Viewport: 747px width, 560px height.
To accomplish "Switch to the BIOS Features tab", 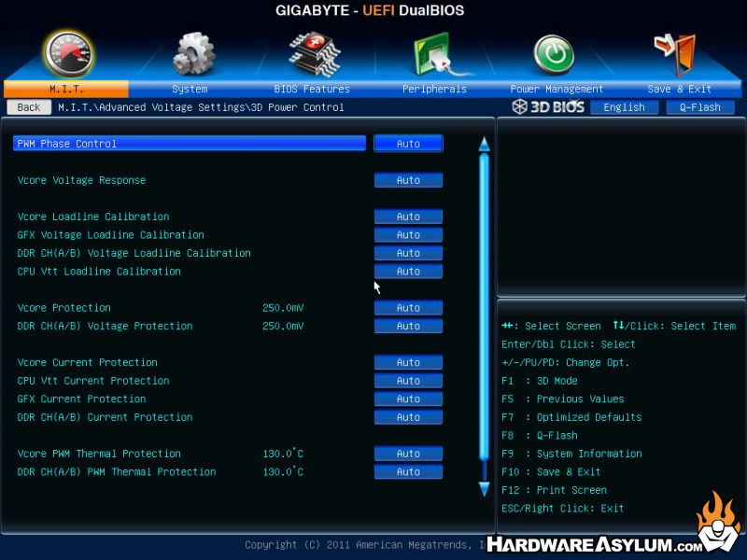I will [x=312, y=89].
